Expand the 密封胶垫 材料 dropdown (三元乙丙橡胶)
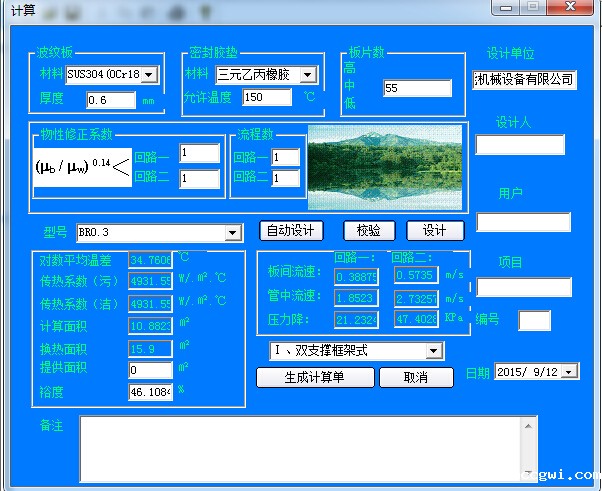The image size is (602, 491). pyautogui.click(x=307, y=75)
